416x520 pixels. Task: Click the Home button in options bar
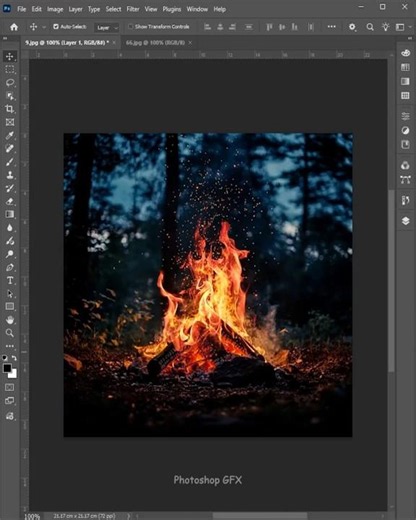coord(14,27)
